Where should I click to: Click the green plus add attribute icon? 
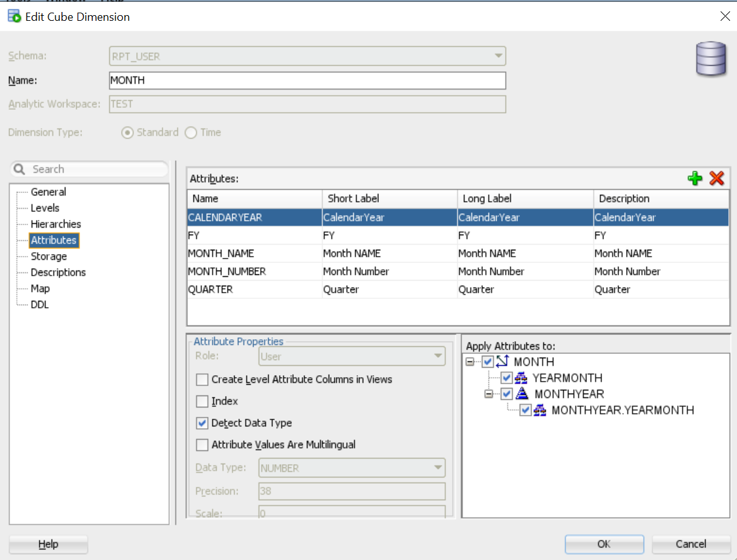(x=695, y=178)
